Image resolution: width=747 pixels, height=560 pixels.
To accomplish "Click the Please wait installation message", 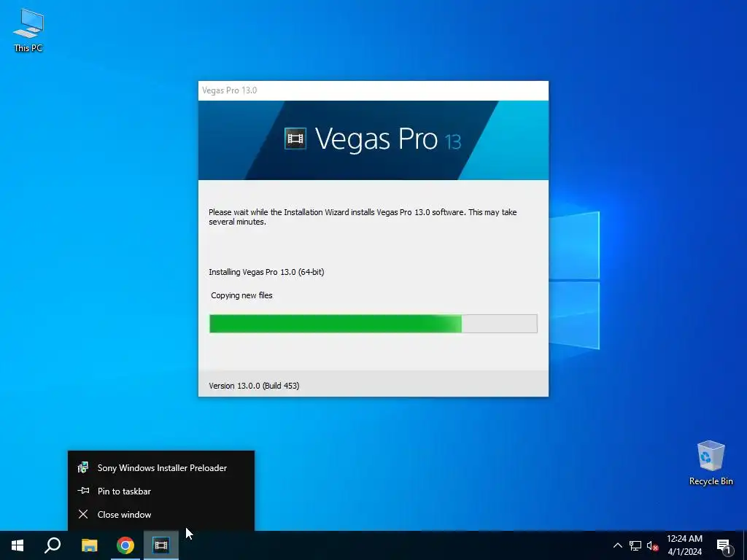I will click(363, 217).
